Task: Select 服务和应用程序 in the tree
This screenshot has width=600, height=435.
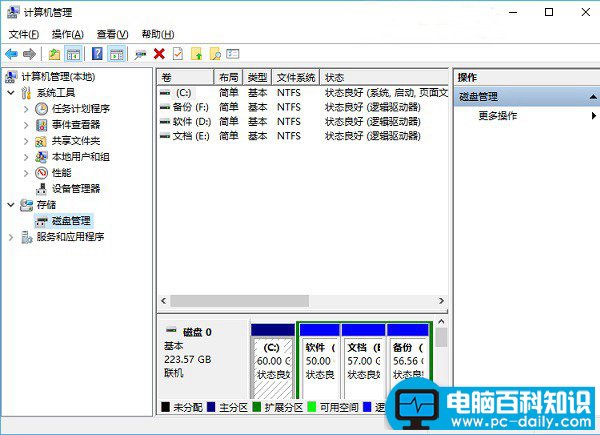Action: coord(70,237)
